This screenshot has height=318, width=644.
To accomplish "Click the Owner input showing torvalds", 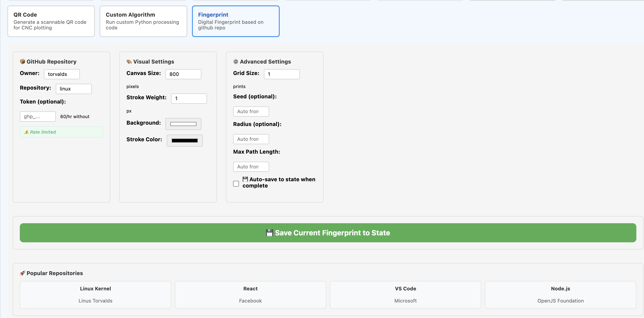I will tap(62, 74).
